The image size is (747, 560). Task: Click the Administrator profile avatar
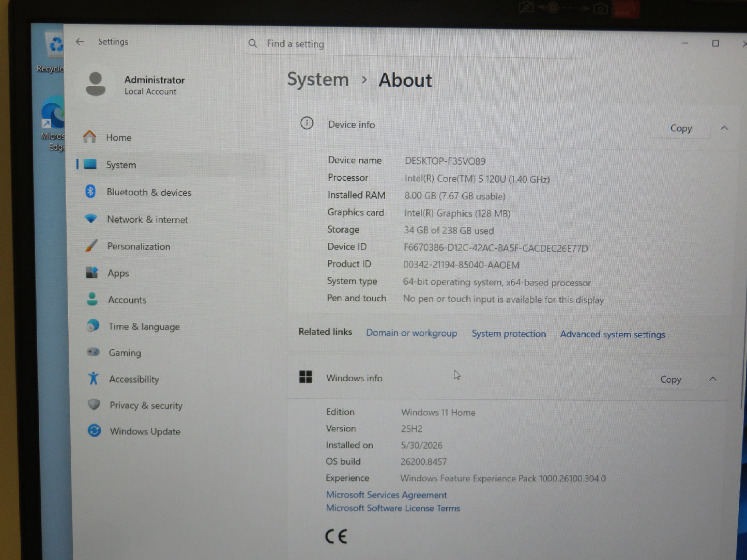96,84
